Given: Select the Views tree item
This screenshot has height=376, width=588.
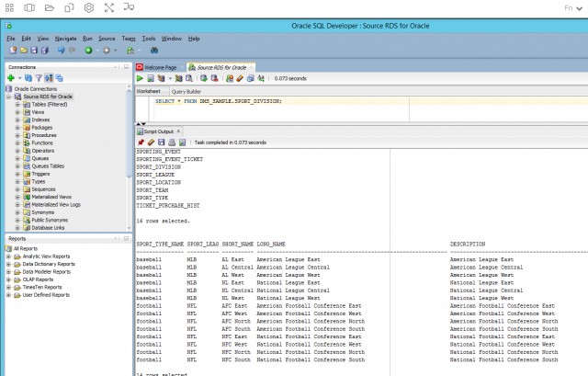Looking at the screenshot, I should (38, 112).
